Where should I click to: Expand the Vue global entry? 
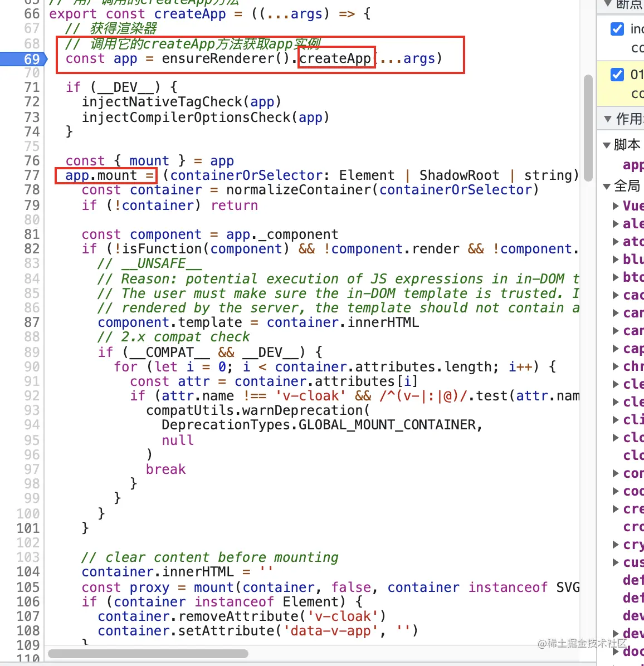point(616,206)
